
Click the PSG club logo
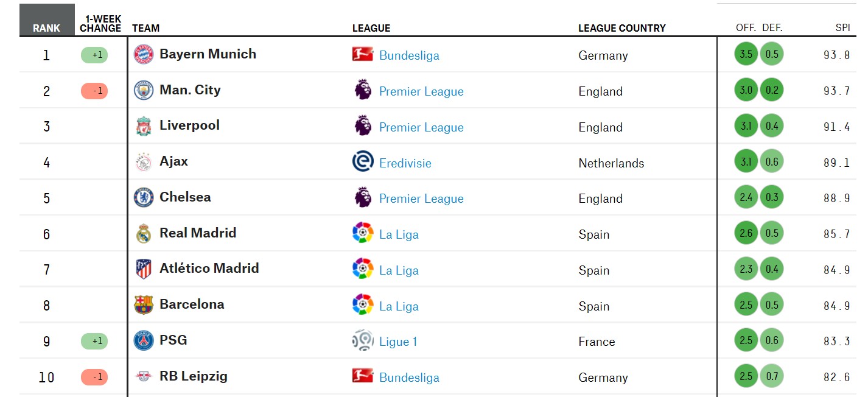(144, 341)
